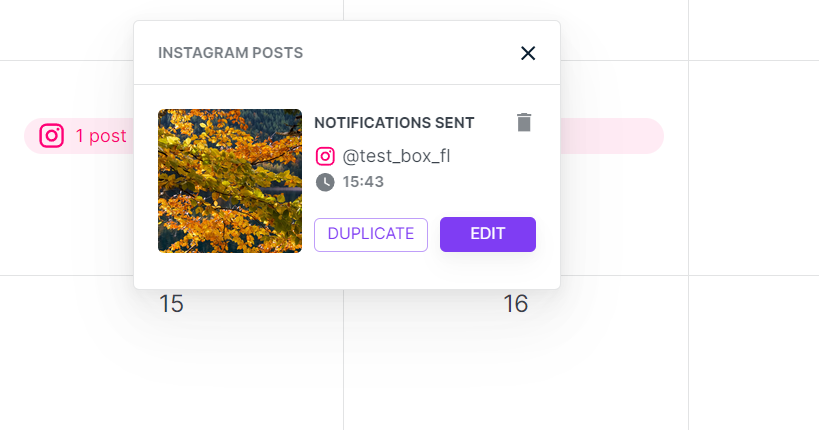Click the "1 post" label text
Screen dimensions: 819x430
pos(101,136)
